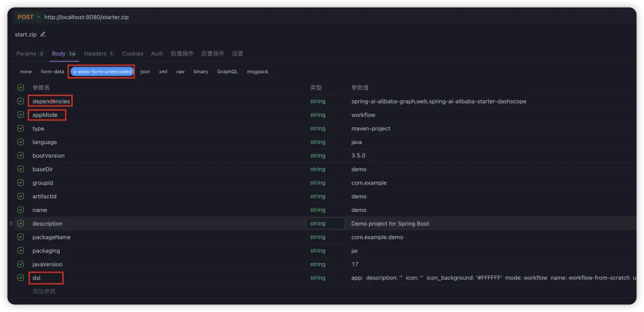Open the Headers tab
The height and width of the screenshot is (312, 644).
click(x=99, y=54)
